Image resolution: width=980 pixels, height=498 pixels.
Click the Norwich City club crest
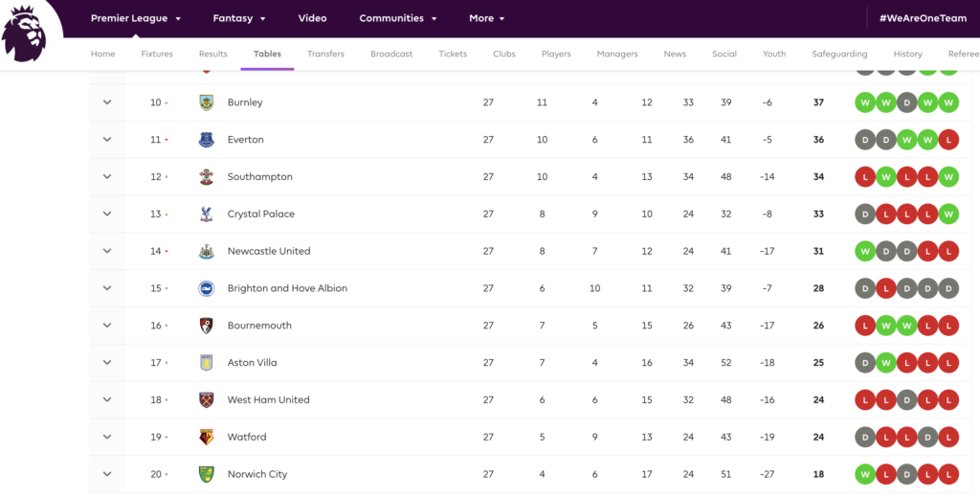(x=206, y=474)
